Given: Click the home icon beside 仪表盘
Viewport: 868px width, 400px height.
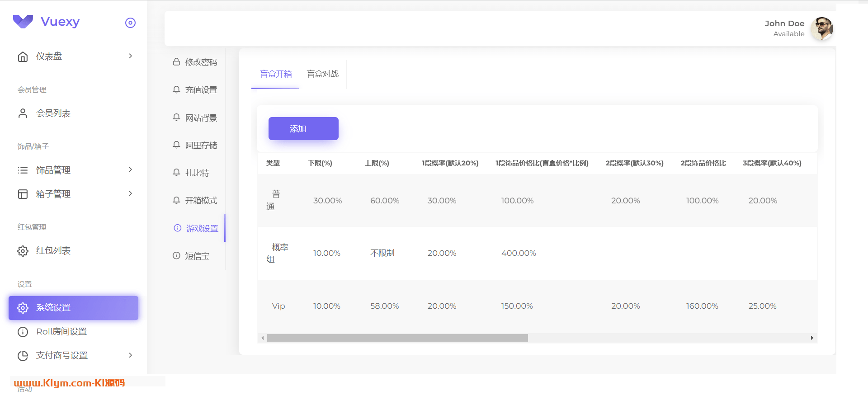Looking at the screenshot, I should click(23, 56).
